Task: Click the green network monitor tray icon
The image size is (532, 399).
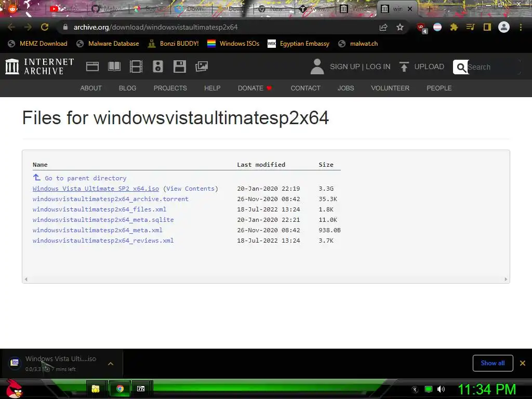Action: click(429, 389)
